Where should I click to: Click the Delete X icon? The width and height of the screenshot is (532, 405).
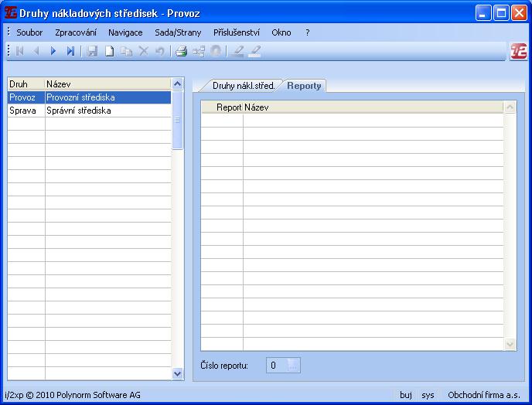[x=144, y=51]
